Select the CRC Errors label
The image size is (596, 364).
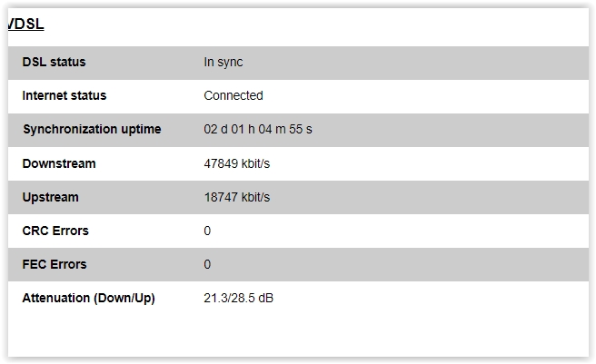coord(55,231)
